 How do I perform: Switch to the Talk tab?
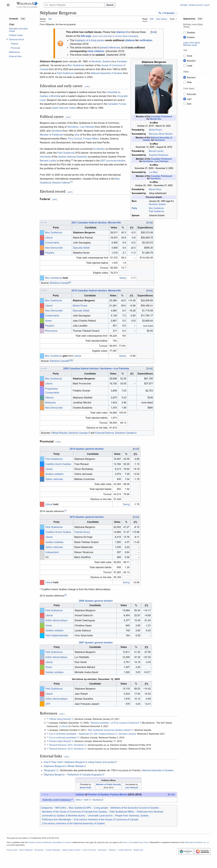tap(50, 19)
